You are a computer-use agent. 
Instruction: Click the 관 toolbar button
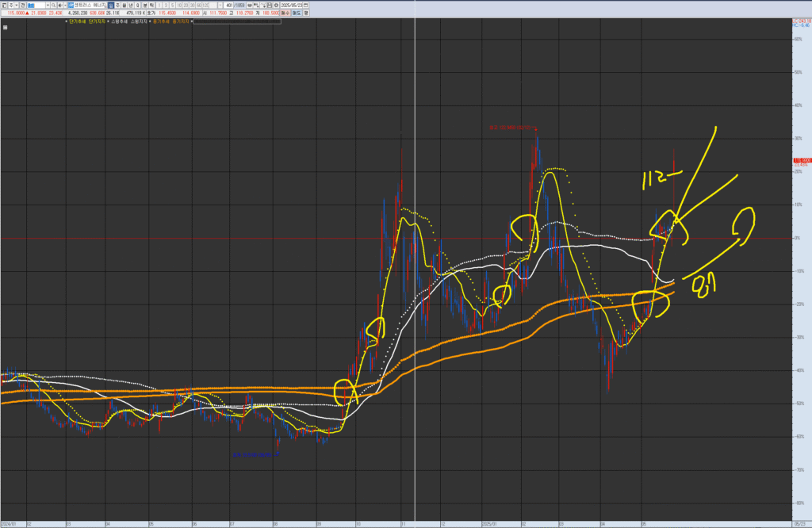pos(23,6)
